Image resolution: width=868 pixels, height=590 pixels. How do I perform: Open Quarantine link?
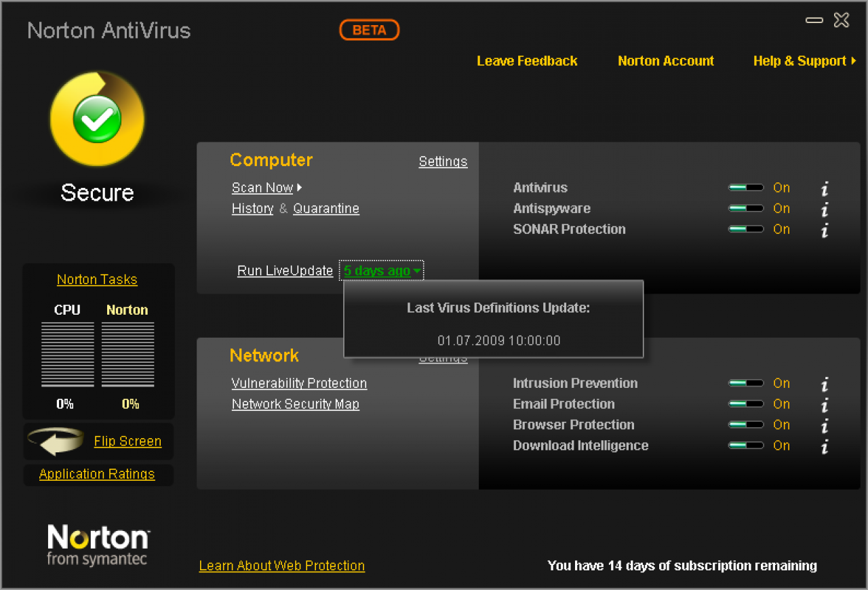click(326, 209)
